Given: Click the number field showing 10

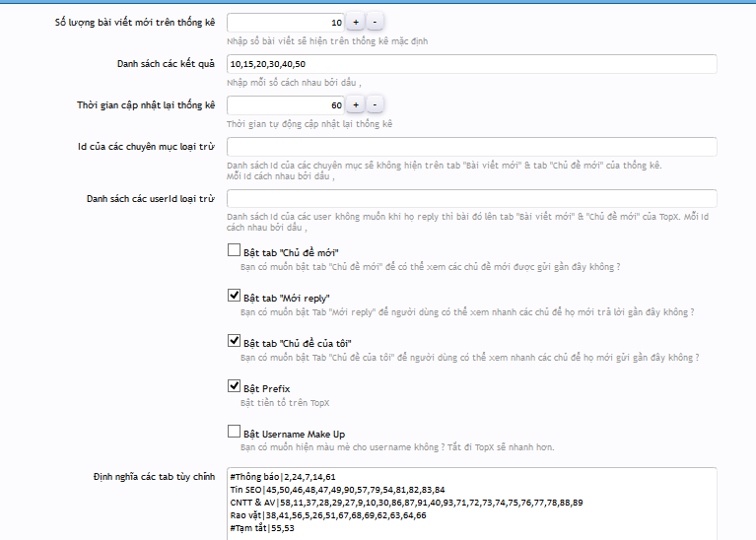Looking at the screenshot, I should tap(286, 23).
